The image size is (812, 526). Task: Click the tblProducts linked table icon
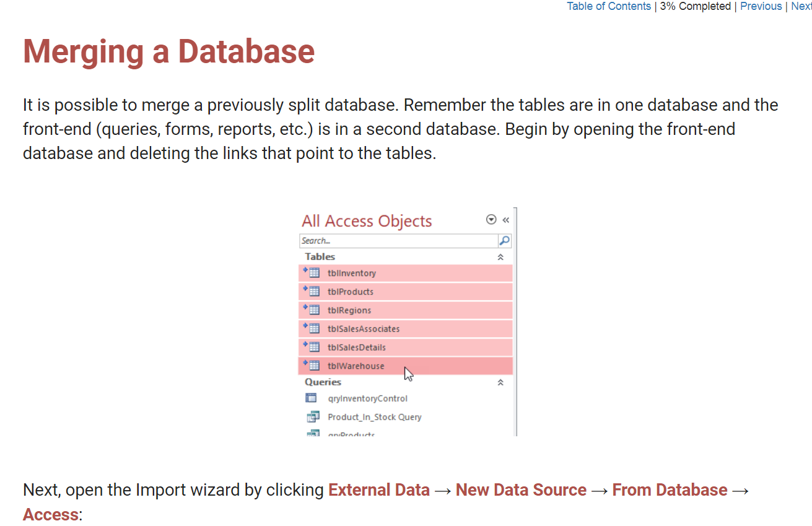(312, 291)
